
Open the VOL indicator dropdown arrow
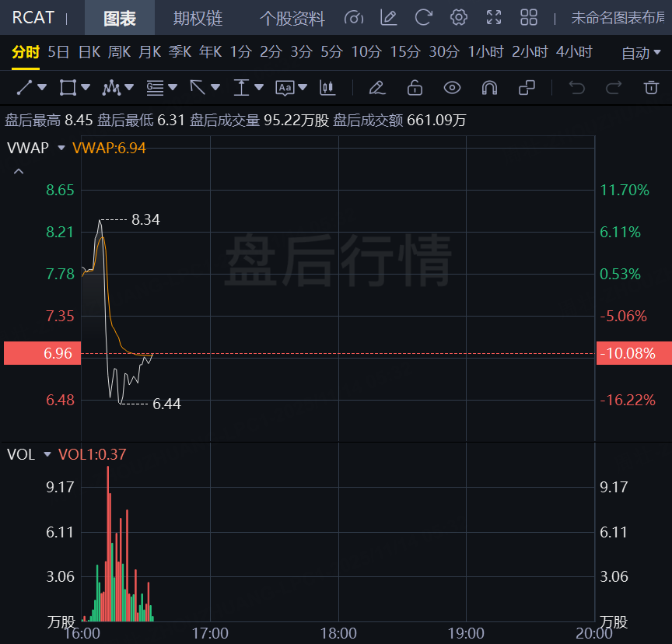[x=47, y=454]
